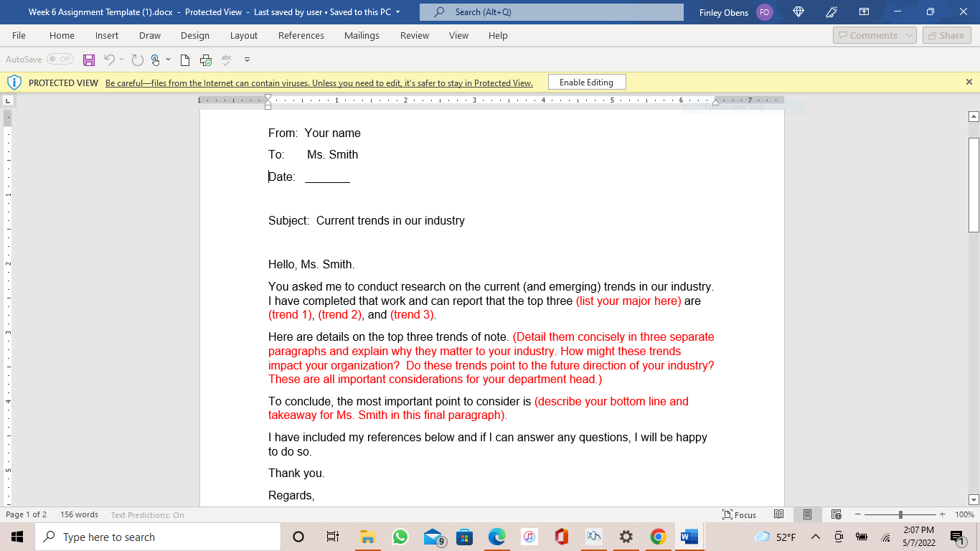Screen dimensions: 980x551
Task: Open the Design ribbon tab
Action: (195, 35)
